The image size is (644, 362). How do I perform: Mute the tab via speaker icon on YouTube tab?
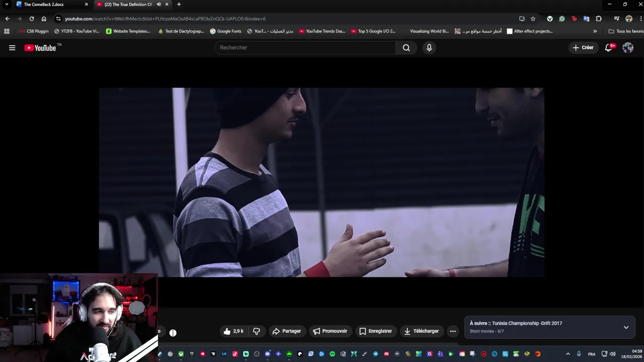(158, 5)
